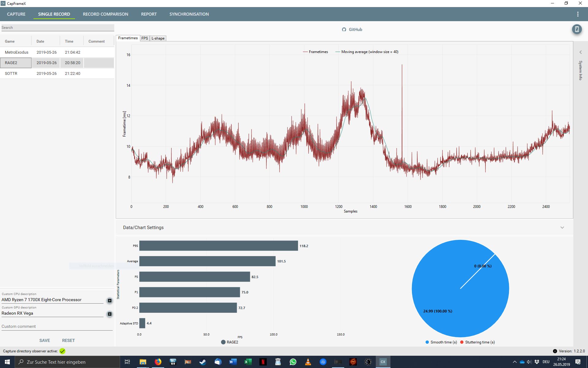This screenshot has width=588, height=368.
Task: Click the RAGE2 bar chart legend
Action: point(230,342)
